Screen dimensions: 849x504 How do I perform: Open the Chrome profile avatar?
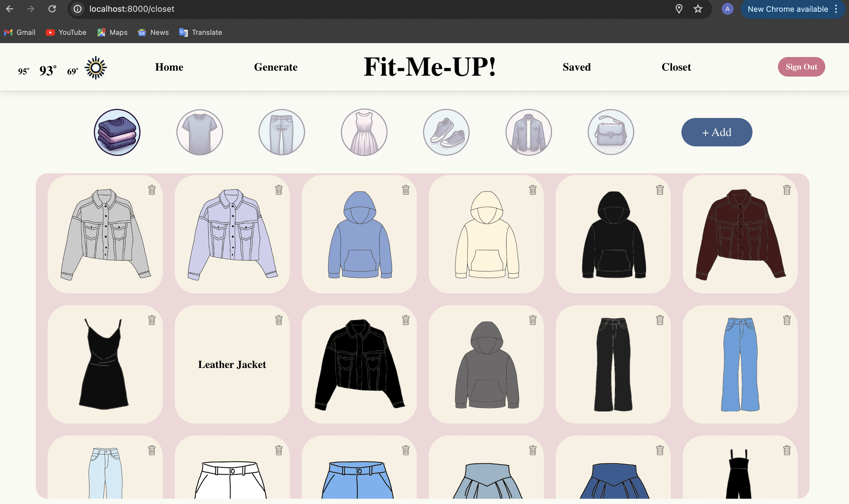pos(727,9)
